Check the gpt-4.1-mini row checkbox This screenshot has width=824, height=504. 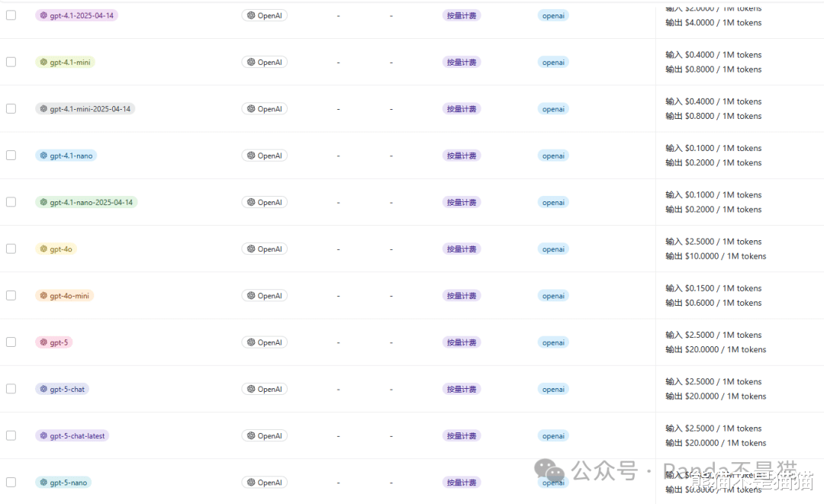(11, 62)
